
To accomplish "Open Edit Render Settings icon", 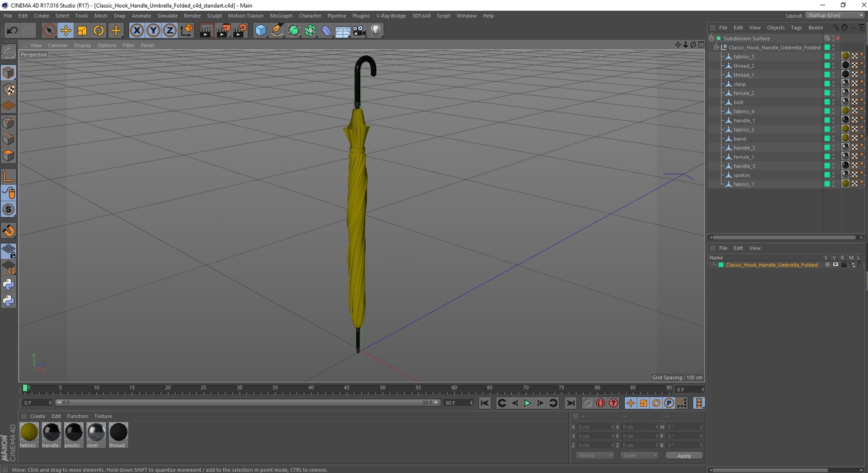I will pos(240,30).
